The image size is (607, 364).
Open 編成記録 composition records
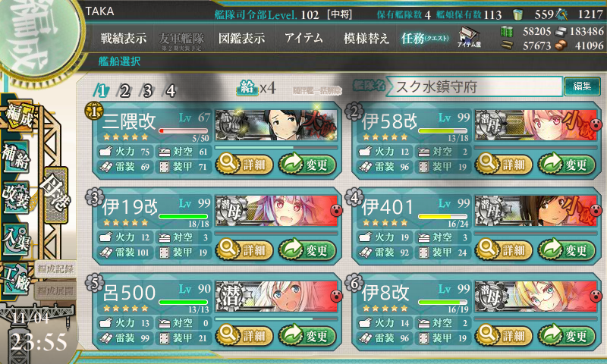coord(56,269)
